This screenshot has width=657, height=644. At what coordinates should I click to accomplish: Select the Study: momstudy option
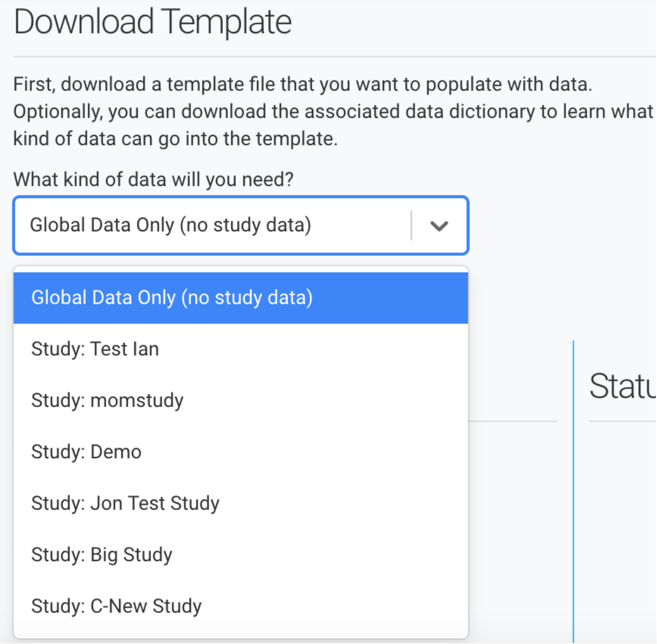pyautogui.click(x=107, y=401)
